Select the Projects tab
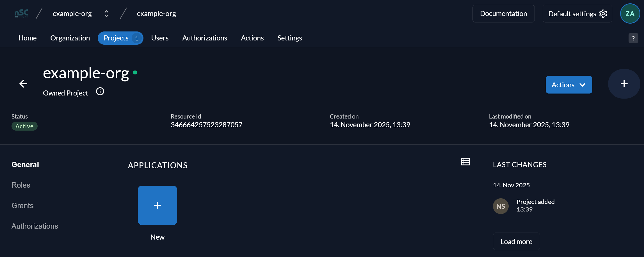 [x=120, y=38]
